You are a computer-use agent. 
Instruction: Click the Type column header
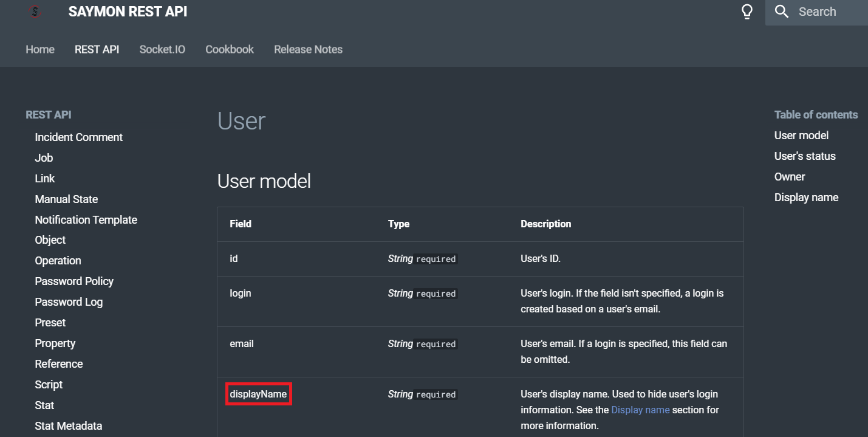tap(398, 224)
